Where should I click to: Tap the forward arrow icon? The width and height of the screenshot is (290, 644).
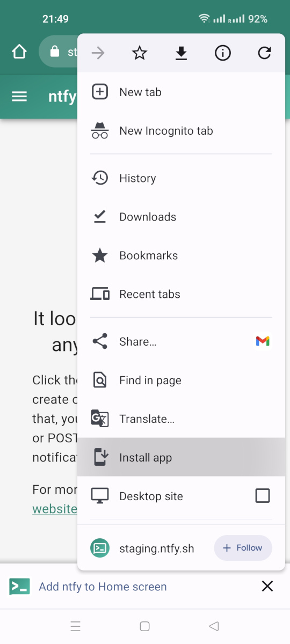(98, 53)
